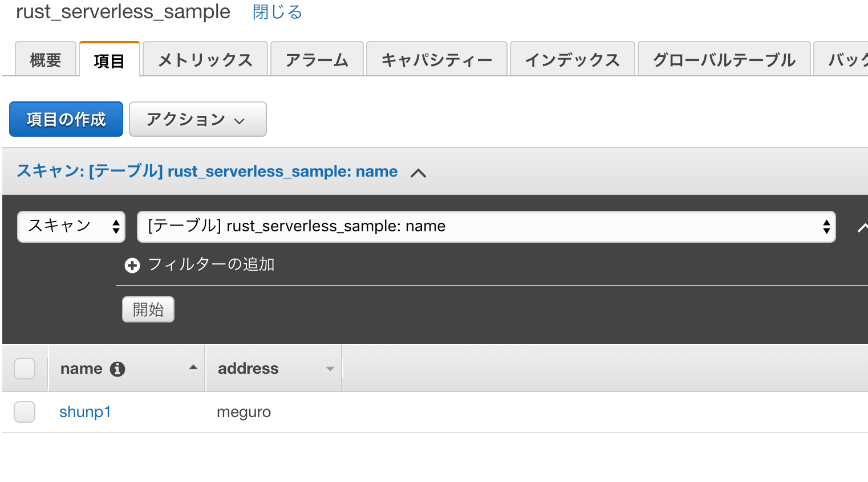This screenshot has height=482, width=868.
Task: Switch to the メトリックス tab
Action: 205,59
